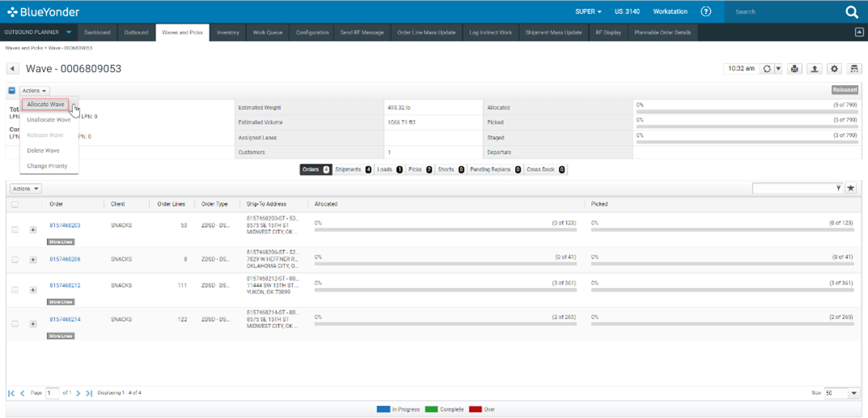Viewport: 868px width, 418px height.
Task: Show the Shipments sub-tab
Action: pos(353,169)
